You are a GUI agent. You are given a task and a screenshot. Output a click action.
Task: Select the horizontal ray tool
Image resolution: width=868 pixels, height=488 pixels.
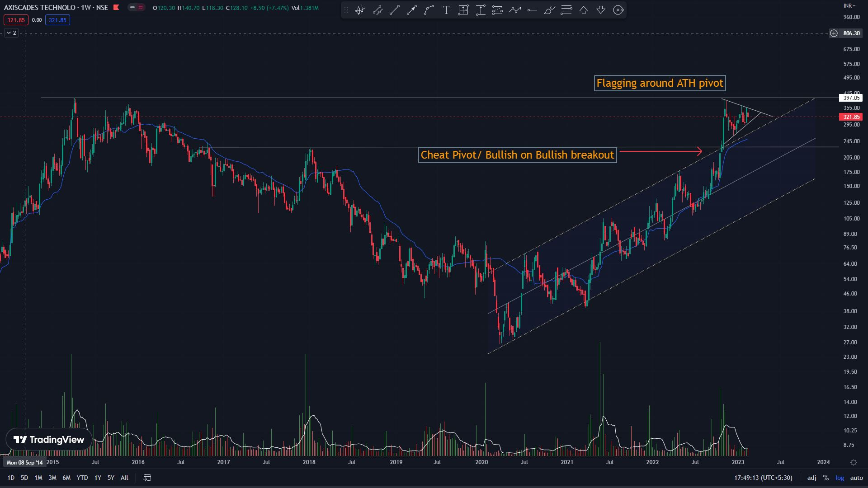click(532, 10)
